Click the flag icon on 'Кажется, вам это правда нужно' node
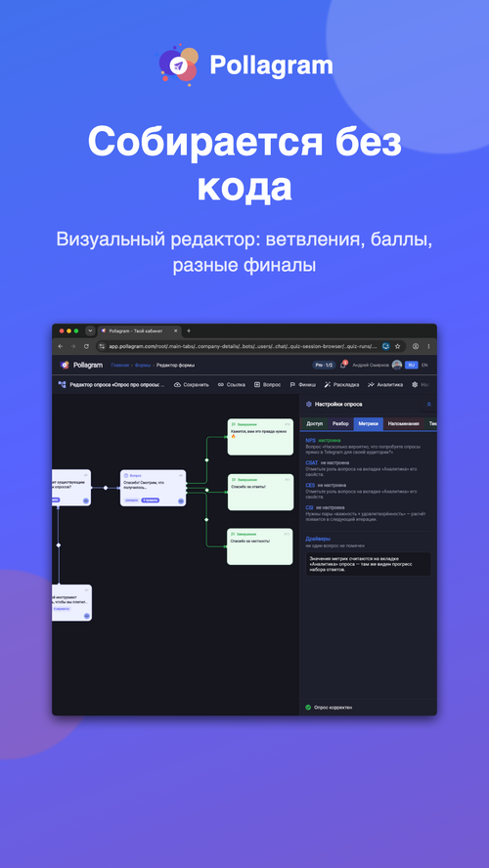489x868 pixels. coord(233,424)
